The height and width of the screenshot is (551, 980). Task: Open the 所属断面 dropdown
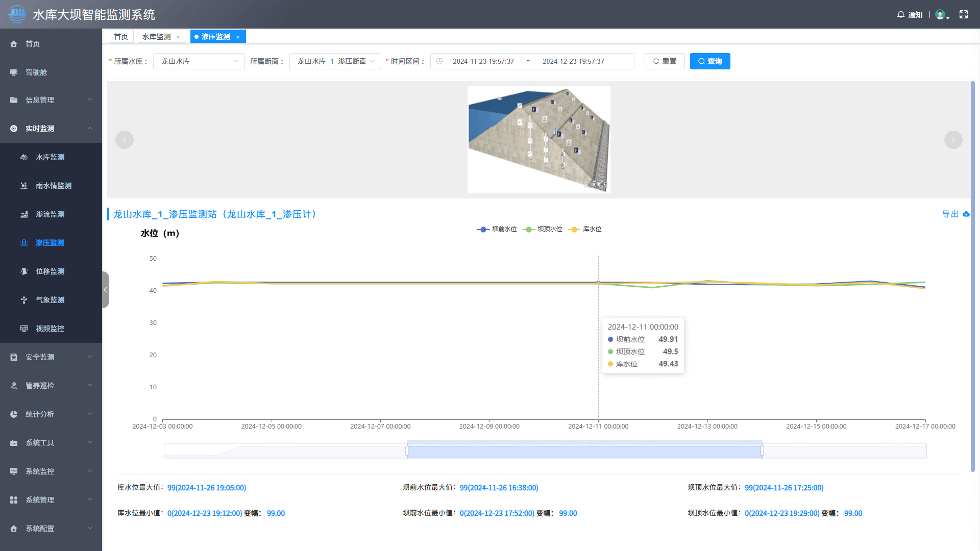click(x=335, y=61)
